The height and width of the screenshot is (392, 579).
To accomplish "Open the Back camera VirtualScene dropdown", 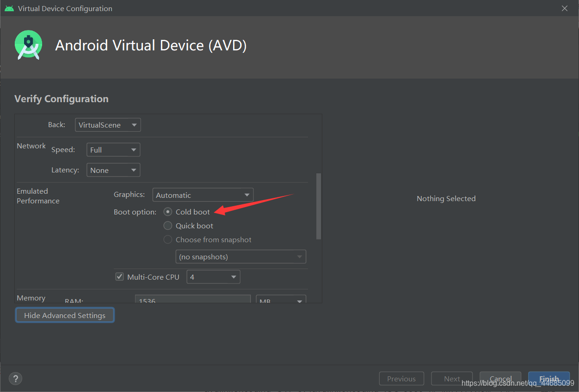I will (x=108, y=125).
